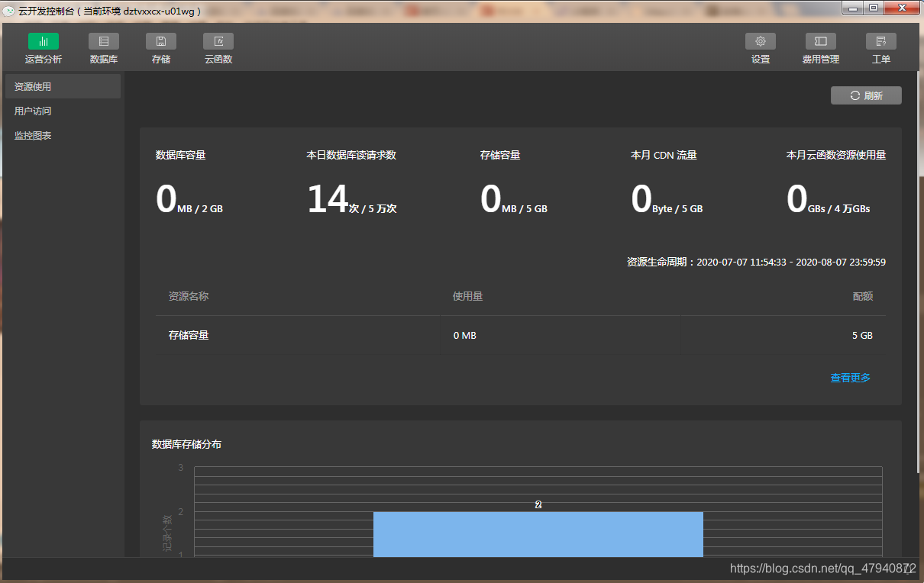
Task: Open 监控图表 in the sidebar
Action: click(33, 136)
